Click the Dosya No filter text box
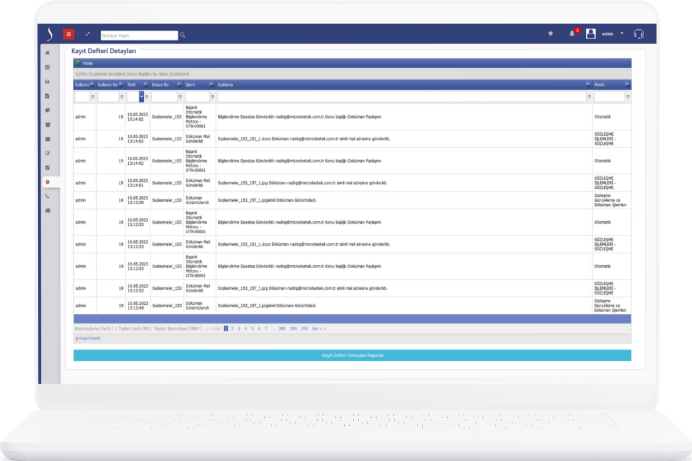The image size is (692, 461). pyautogui.click(x=162, y=97)
